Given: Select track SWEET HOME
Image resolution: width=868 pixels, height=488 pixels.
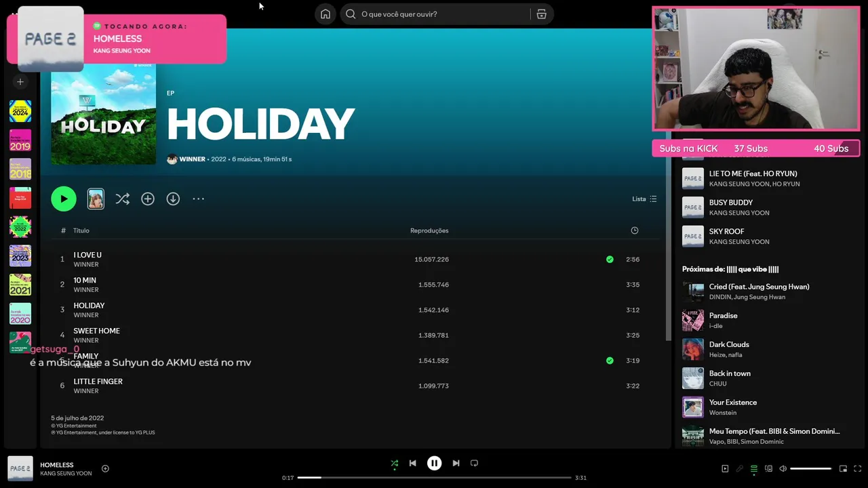Looking at the screenshot, I should click(96, 331).
